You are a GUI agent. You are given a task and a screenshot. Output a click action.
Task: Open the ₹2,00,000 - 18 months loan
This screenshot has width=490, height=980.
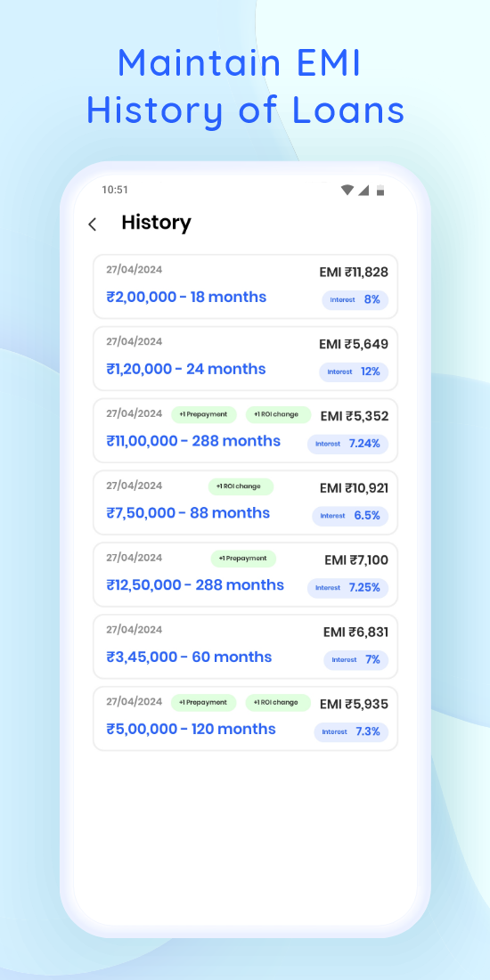point(245,286)
